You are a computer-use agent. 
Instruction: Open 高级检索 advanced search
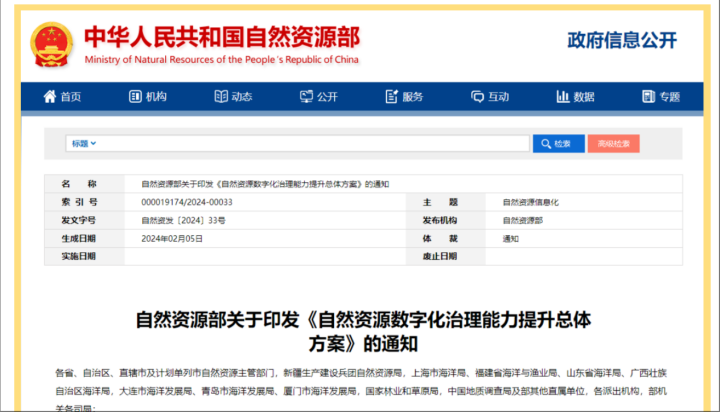point(614,144)
